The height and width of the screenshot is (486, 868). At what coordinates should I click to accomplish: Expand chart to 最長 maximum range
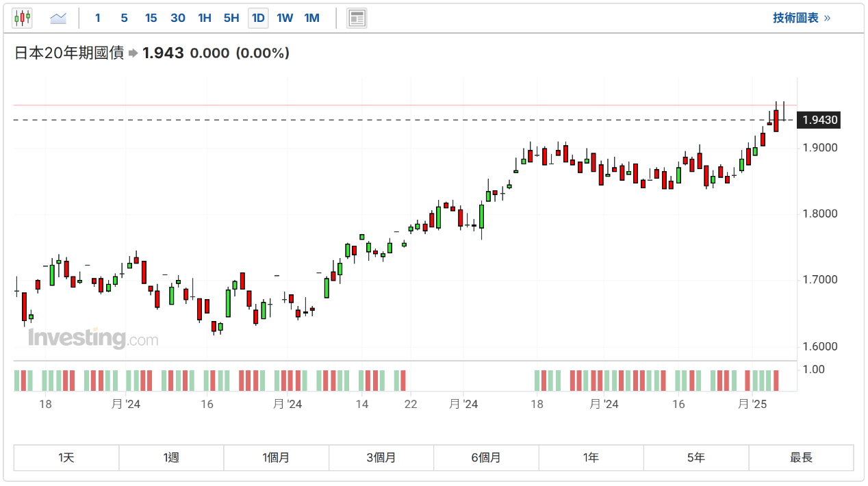(x=801, y=458)
